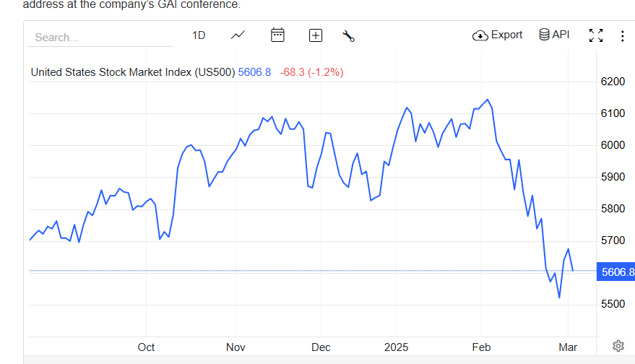This screenshot has width=635, height=364.
Task: Click the plus icon to add comparison
Action: (x=315, y=35)
